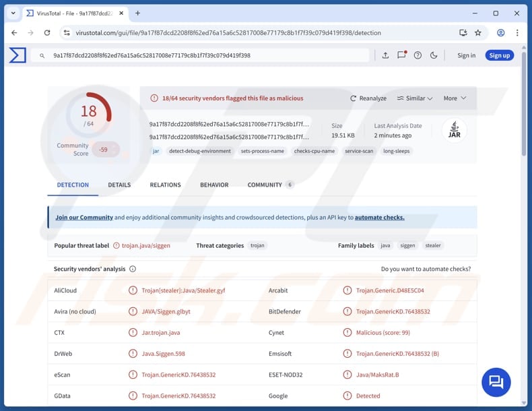Click the Sign in link
The height and width of the screenshot is (411, 532).
point(466,55)
